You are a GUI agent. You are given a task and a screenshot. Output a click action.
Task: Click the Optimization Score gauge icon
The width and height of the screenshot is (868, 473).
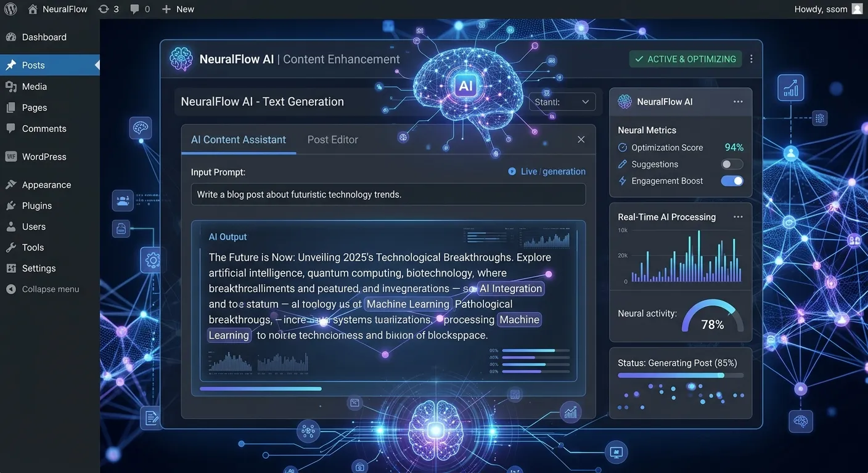click(622, 148)
